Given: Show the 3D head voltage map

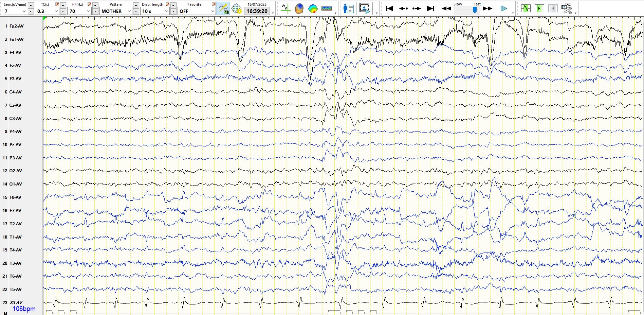Looking at the screenshot, I should [x=299, y=8].
